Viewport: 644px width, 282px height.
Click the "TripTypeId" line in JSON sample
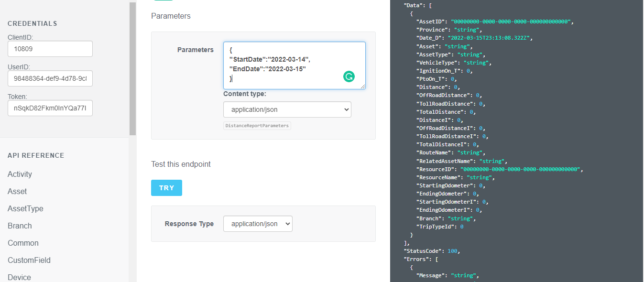point(440,227)
